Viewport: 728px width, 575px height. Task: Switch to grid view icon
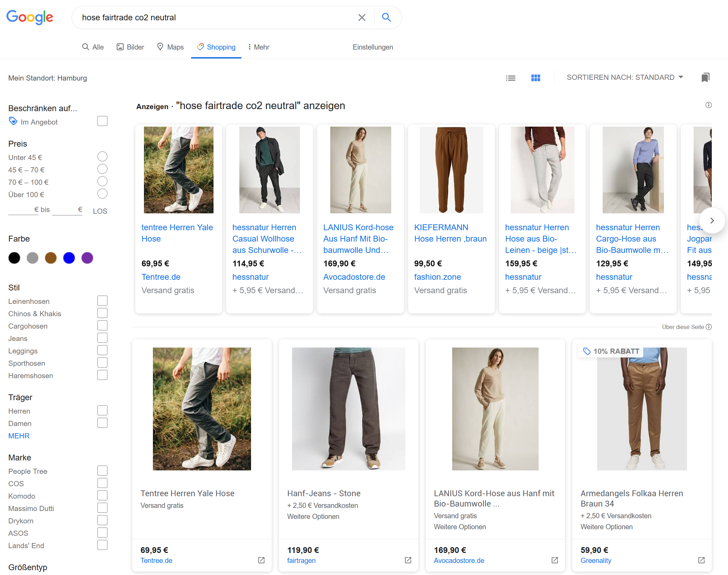point(535,78)
